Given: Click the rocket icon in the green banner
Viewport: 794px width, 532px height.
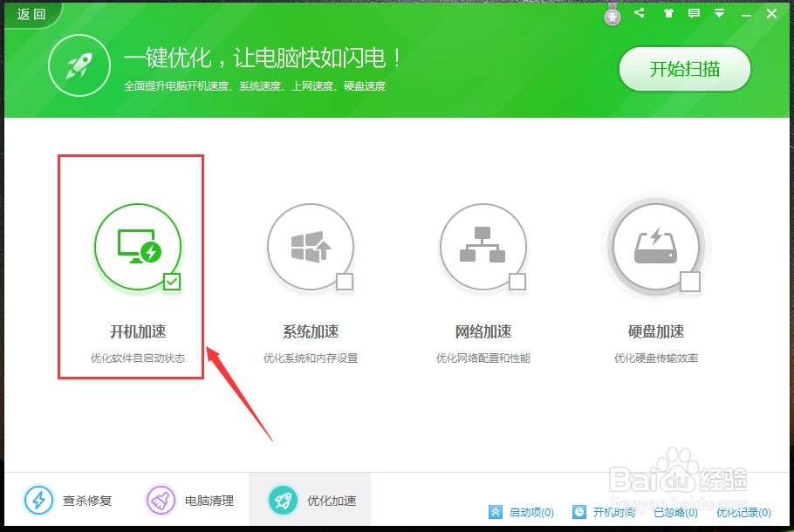Looking at the screenshot, I should pos(79,65).
